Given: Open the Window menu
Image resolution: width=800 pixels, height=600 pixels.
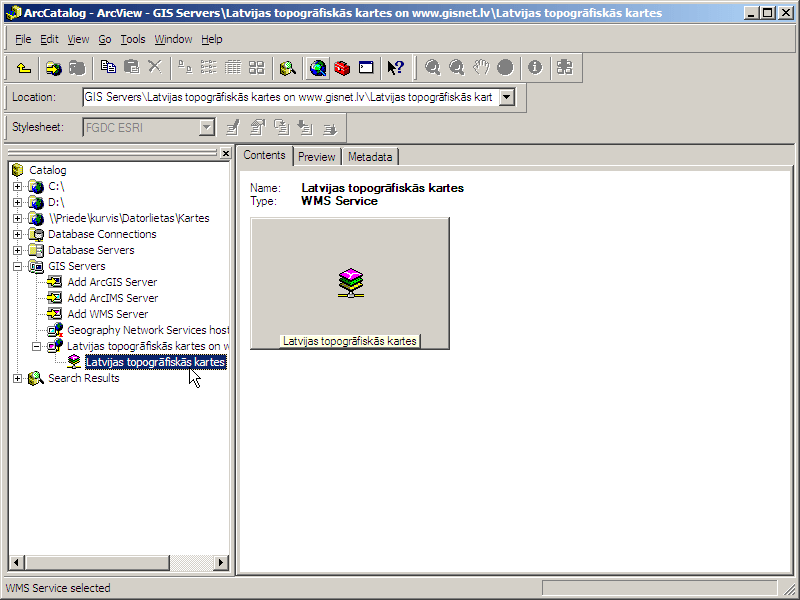Looking at the screenshot, I should pyautogui.click(x=173, y=39).
